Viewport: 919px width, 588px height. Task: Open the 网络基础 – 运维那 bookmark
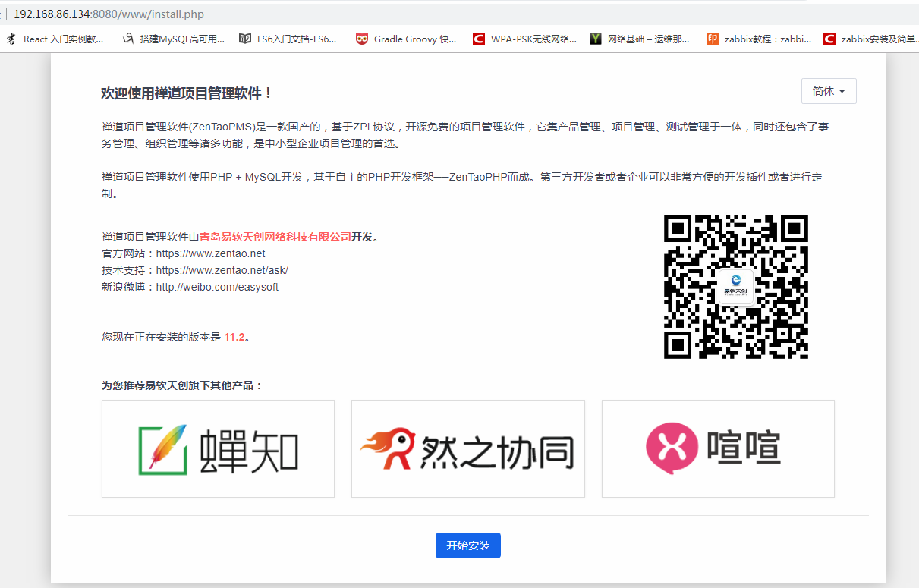[641, 39]
